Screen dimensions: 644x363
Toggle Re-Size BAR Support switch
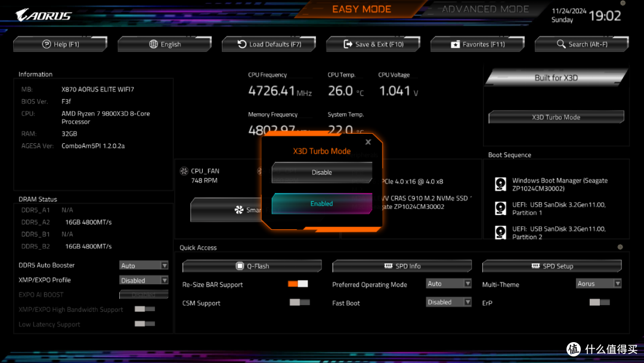(298, 284)
